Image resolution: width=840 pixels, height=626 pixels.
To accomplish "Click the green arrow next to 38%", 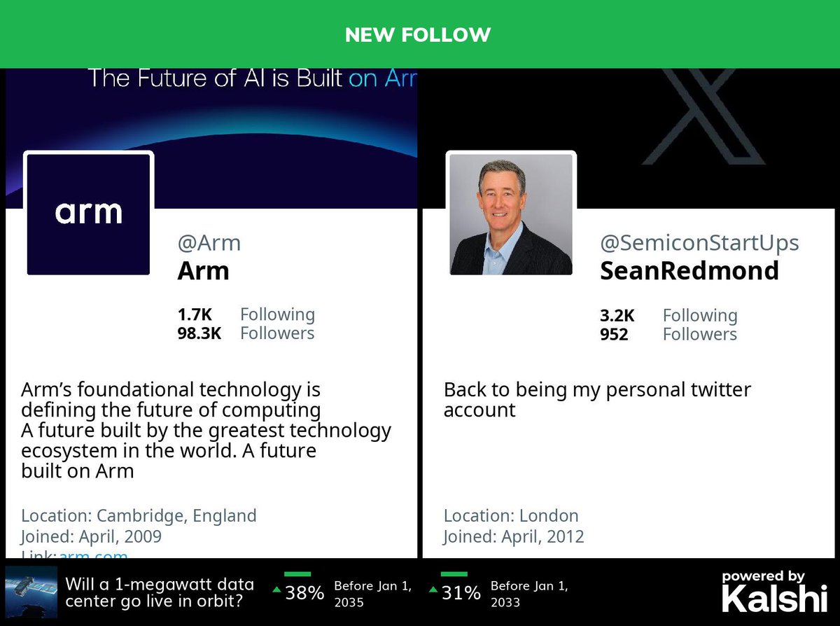I will point(276,590).
